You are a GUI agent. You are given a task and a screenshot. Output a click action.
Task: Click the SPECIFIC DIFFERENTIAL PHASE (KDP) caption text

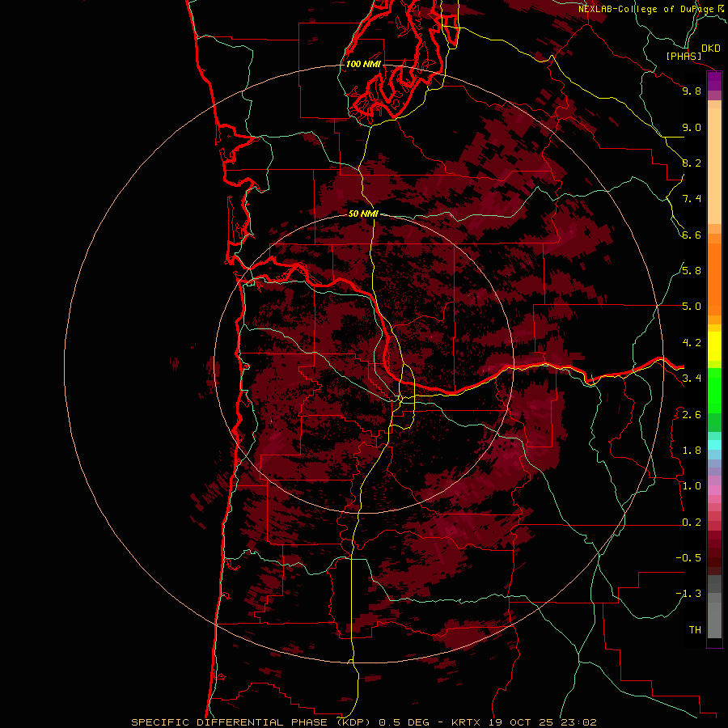coord(251,722)
